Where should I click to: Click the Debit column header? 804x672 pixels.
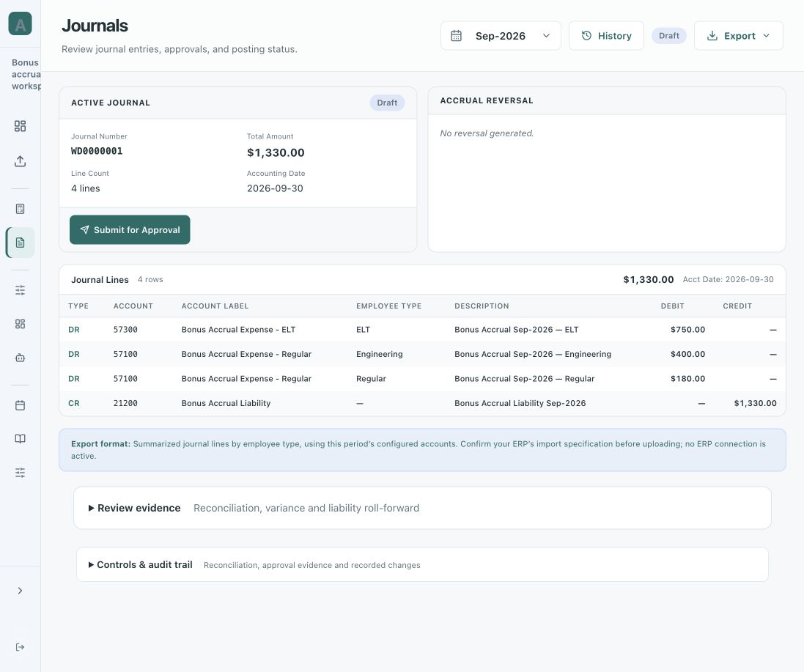[x=672, y=306]
